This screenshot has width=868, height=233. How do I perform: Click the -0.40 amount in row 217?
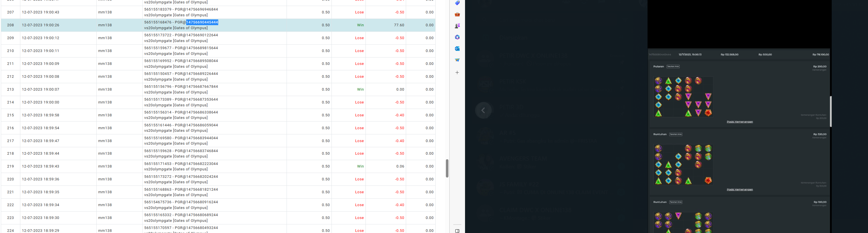pyautogui.click(x=400, y=141)
